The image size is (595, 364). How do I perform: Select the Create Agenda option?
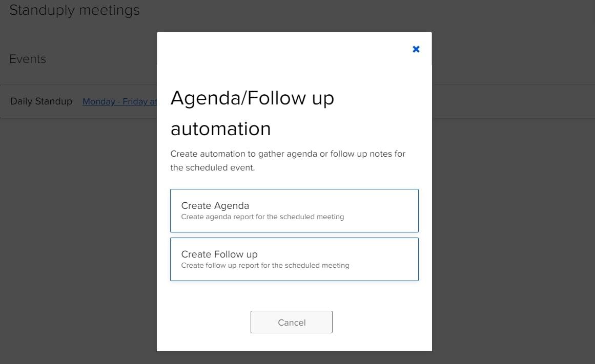click(294, 210)
